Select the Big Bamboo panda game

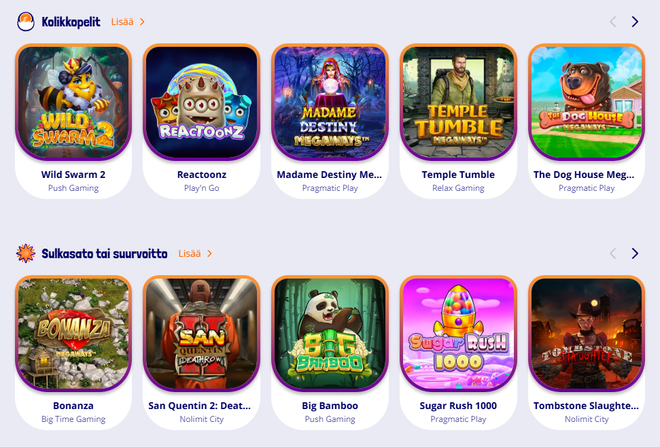[330, 334]
